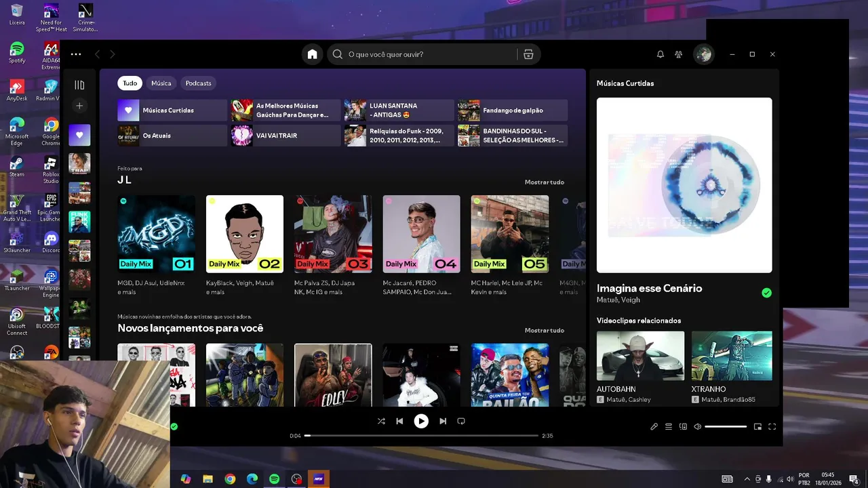Viewport: 868px width, 488px height.
Task: Go to Spotify Home
Action: pyautogui.click(x=312, y=54)
